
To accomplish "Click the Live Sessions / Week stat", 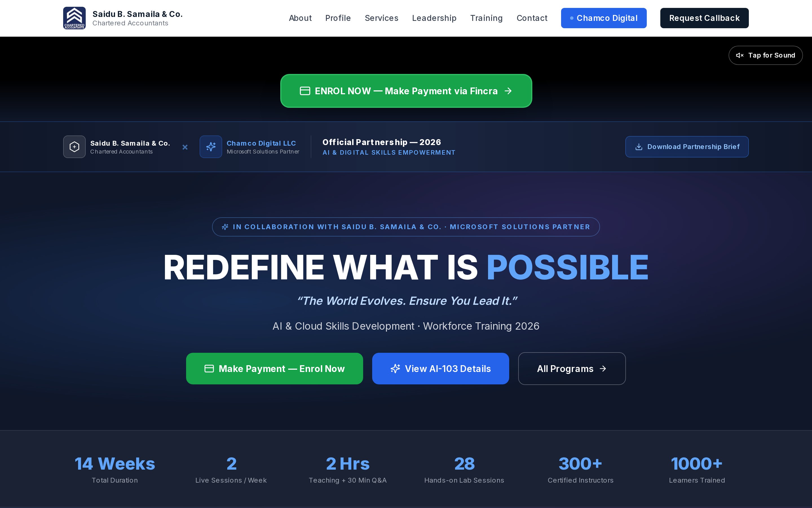I will tap(231, 469).
